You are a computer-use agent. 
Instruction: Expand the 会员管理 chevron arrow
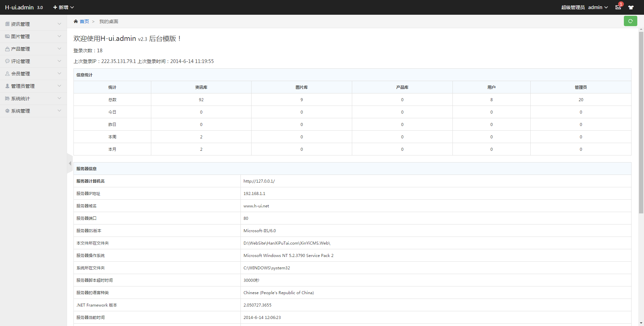point(59,74)
